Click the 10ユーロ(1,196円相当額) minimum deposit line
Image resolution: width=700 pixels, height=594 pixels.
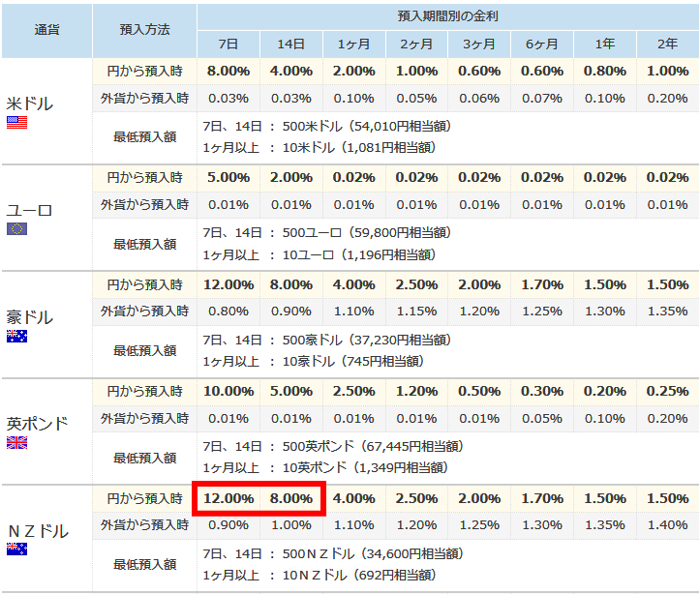coord(320,255)
